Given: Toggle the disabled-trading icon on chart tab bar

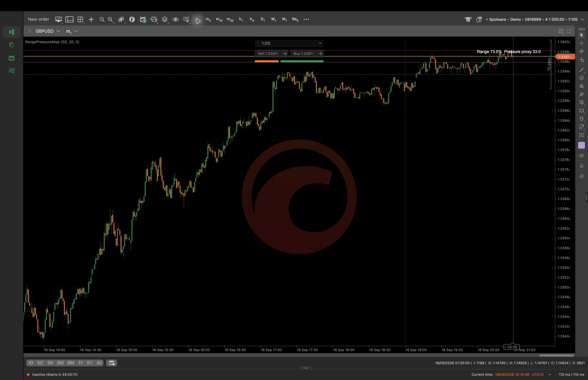Looking at the screenshot, I should [x=561, y=31].
